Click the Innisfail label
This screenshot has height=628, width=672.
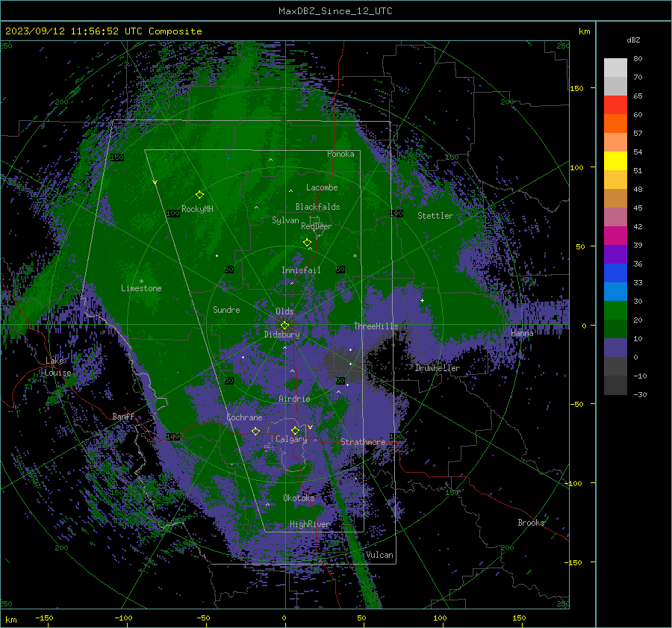301,270
